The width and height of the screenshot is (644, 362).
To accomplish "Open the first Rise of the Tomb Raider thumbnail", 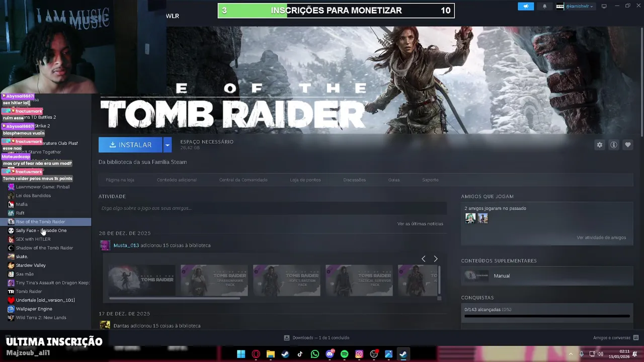I will coord(142,280).
